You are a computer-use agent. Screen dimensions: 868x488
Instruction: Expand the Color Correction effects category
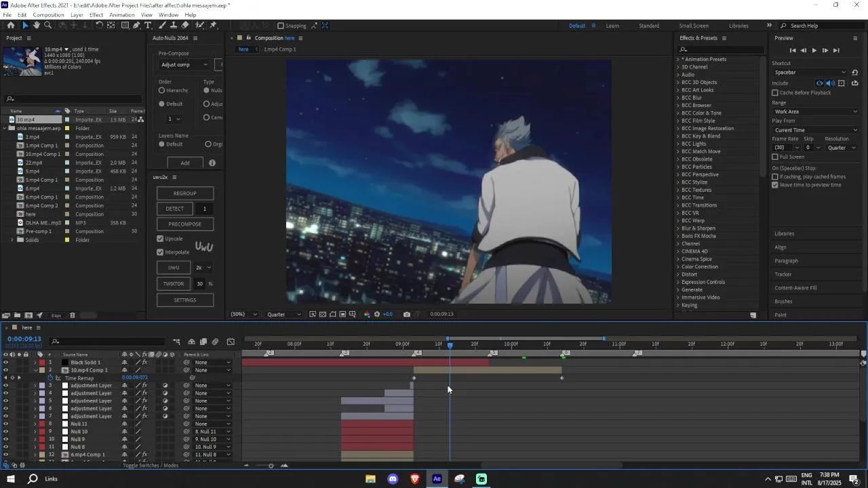677,266
